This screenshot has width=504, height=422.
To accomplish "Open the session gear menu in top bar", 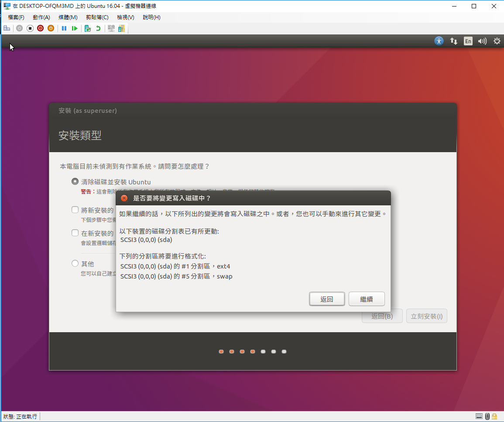I will tap(497, 41).
